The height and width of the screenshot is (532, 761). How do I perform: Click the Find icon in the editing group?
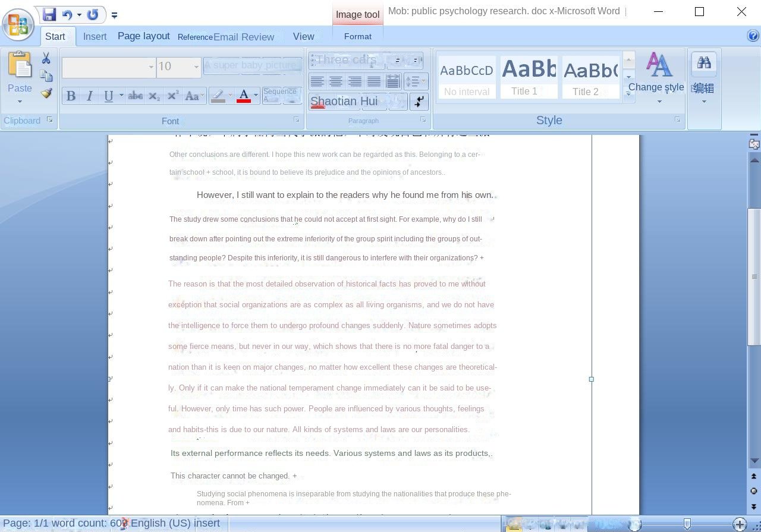703,62
